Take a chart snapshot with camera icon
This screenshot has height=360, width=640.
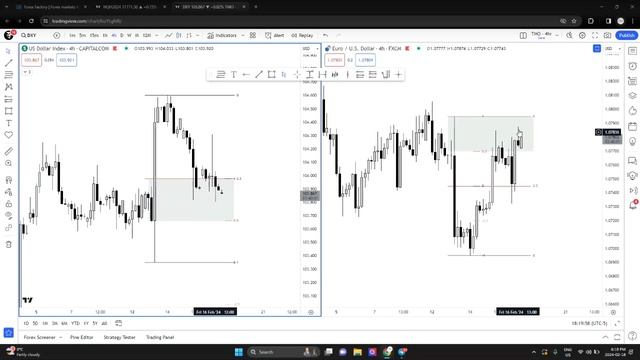[607, 36]
